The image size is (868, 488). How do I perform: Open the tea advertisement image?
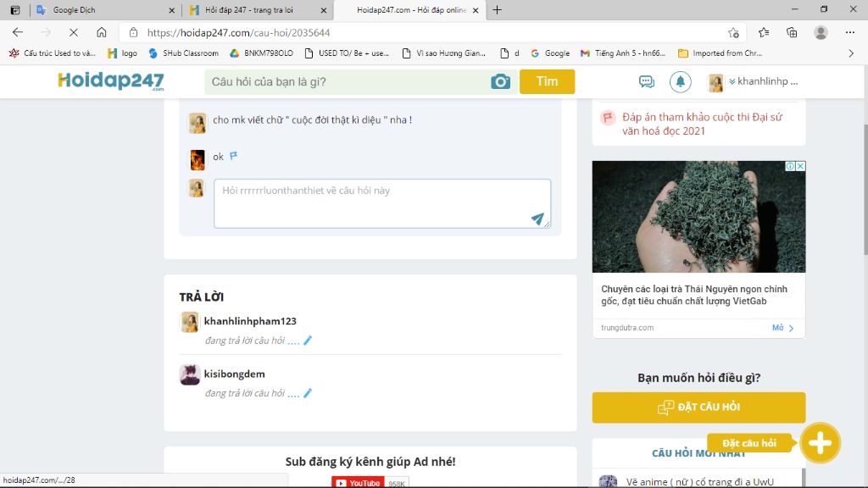point(698,217)
